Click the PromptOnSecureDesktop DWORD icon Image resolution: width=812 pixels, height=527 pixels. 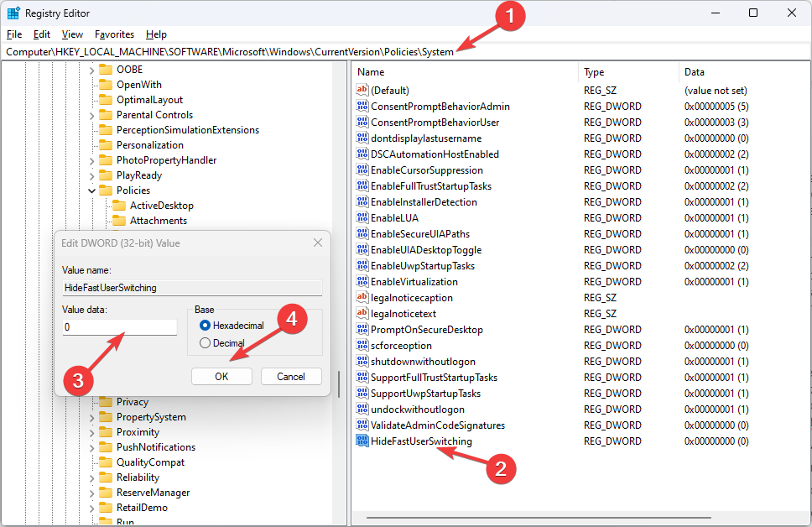click(362, 329)
